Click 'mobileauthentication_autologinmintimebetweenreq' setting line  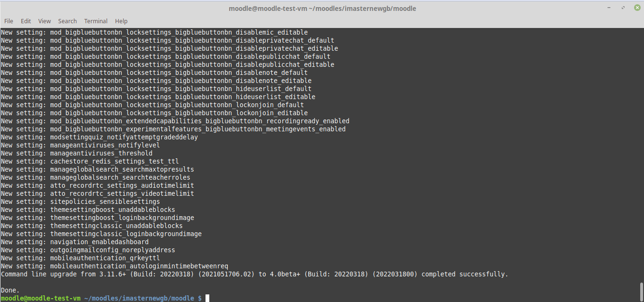coord(115,266)
